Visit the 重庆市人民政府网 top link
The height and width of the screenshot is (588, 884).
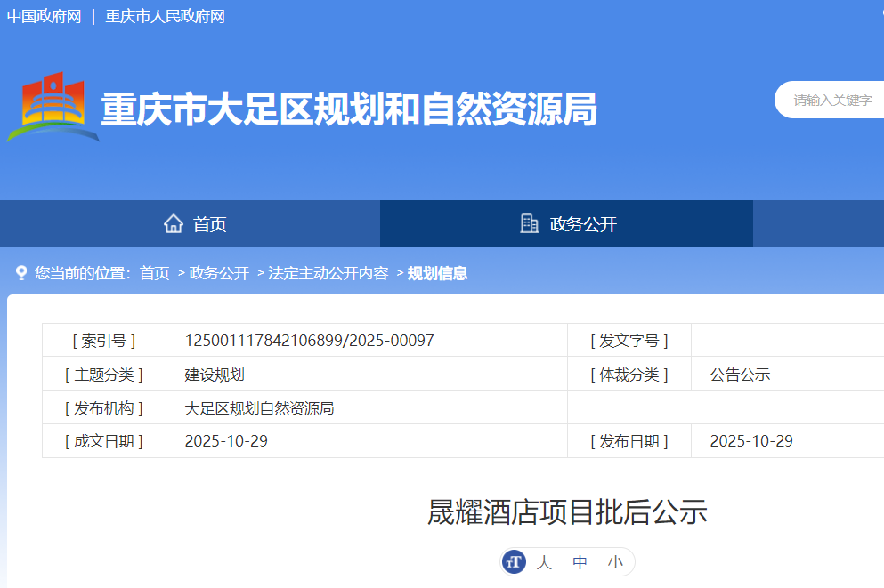(x=165, y=16)
